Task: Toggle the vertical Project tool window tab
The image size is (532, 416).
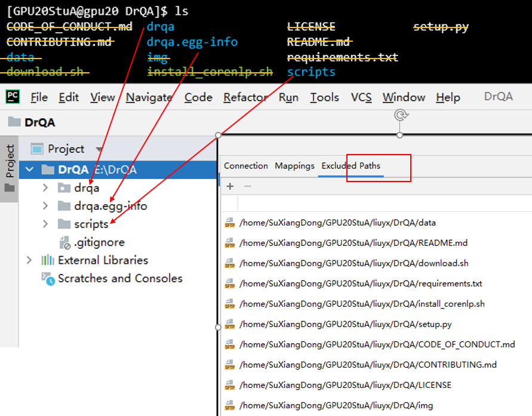Action: [9, 168]
